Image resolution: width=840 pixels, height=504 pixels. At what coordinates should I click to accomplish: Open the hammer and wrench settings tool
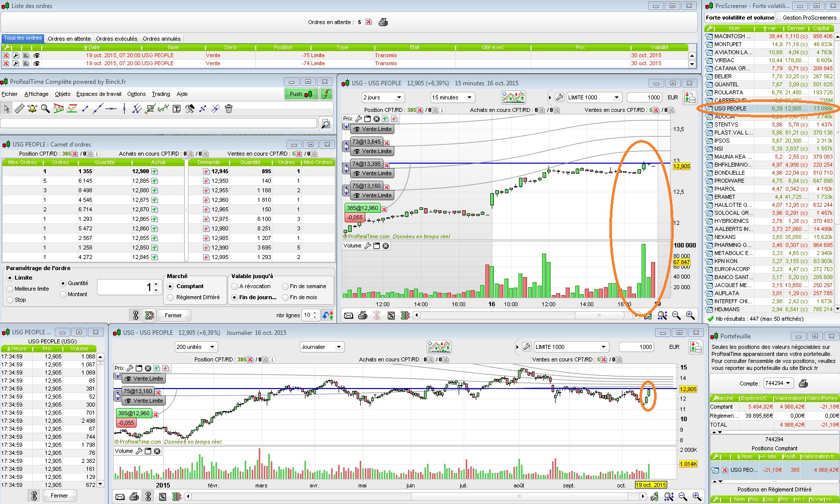[189, 108]
